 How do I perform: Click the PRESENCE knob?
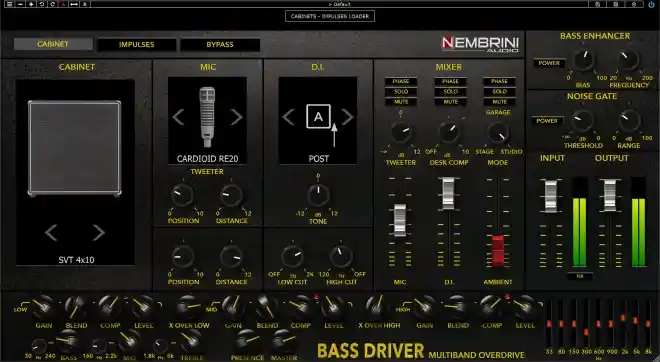(x=247, y=341)
